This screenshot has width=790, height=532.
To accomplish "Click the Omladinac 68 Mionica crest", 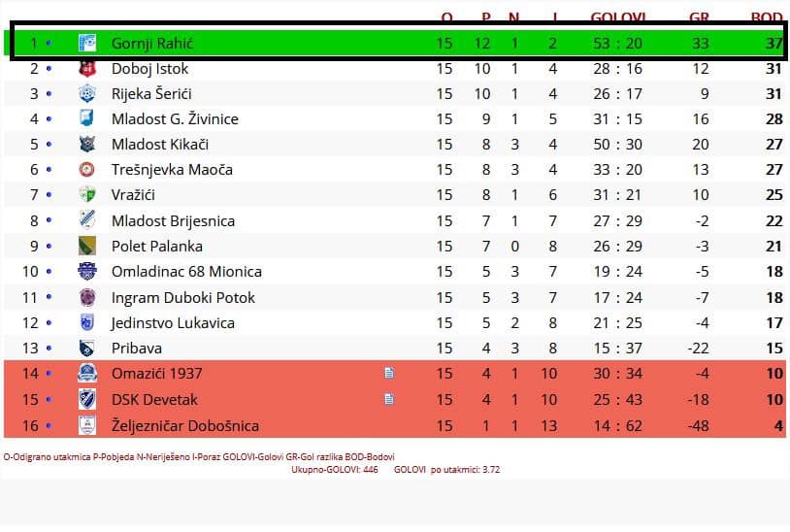I will pyautogui.click(x=87, y=271).
